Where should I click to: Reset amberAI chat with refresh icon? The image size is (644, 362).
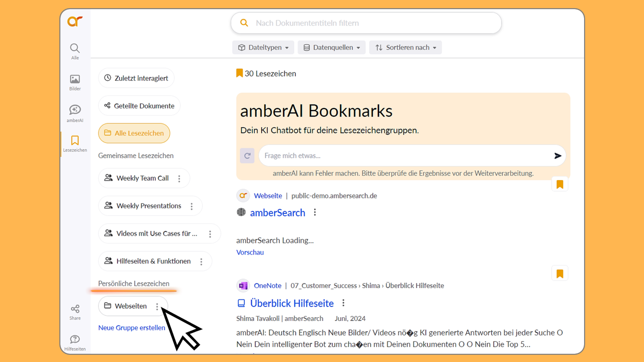(247, 156)
